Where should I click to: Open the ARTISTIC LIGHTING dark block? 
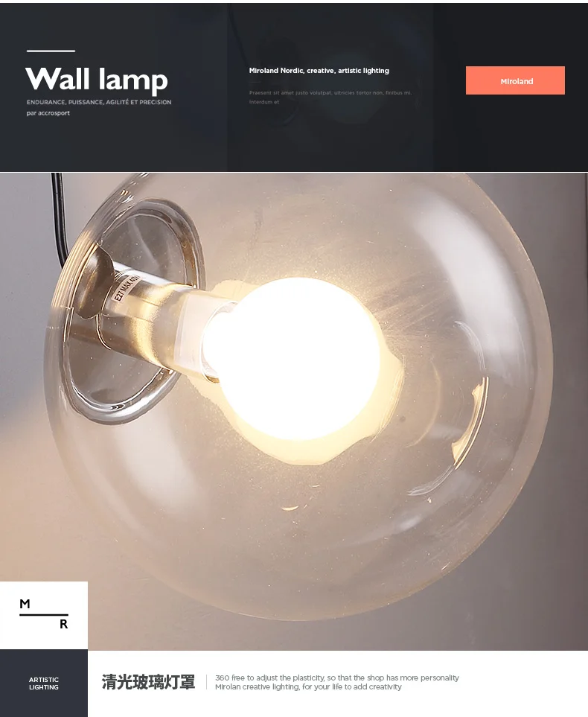[44, 683]
